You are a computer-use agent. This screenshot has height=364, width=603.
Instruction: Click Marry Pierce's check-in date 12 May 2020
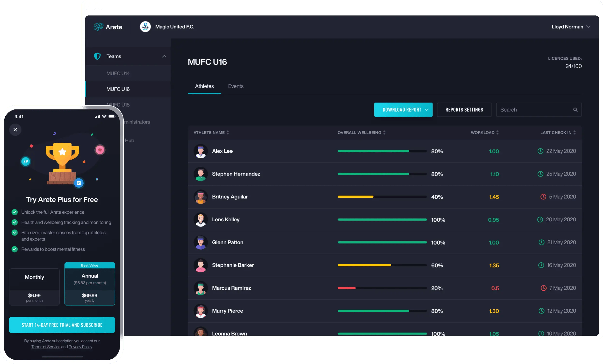[x=561, y=311]
